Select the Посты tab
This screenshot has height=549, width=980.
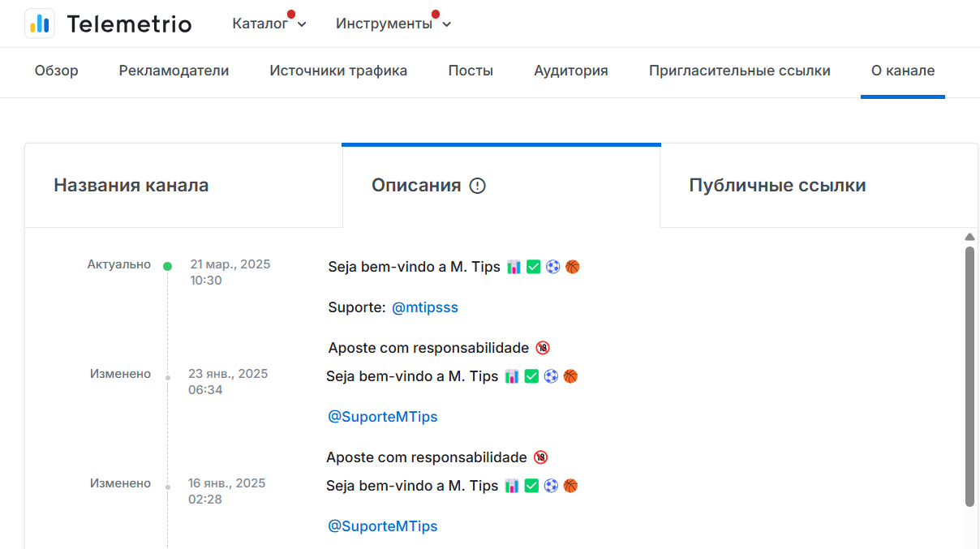click(471, 71)
